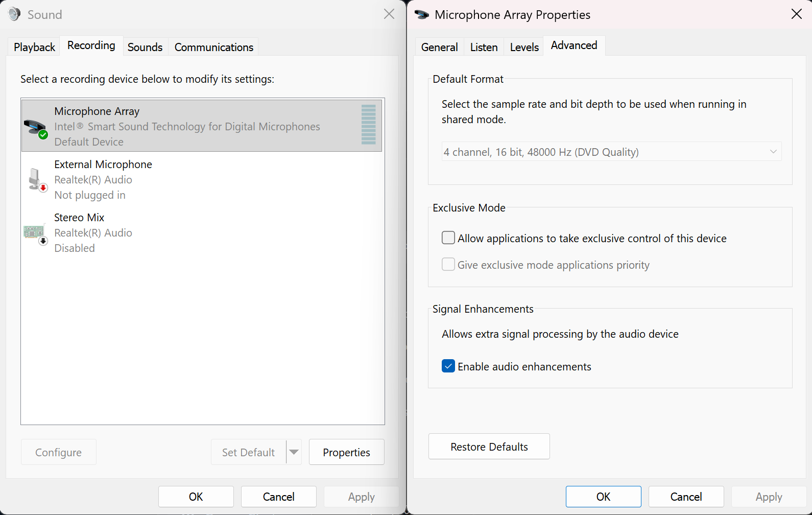Toggle Give exclusive mode applications priority
812x515 pixels.
coord(448,265)
